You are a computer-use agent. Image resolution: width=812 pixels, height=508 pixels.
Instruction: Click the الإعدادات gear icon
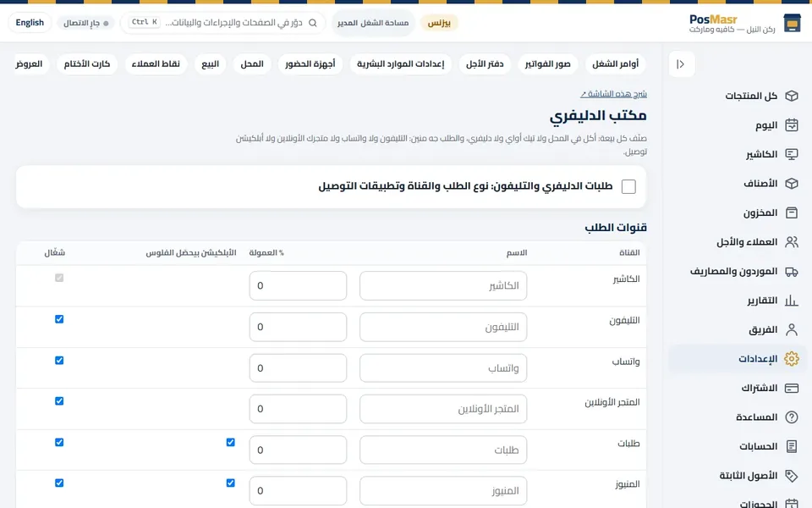click(x=792, y=359)
